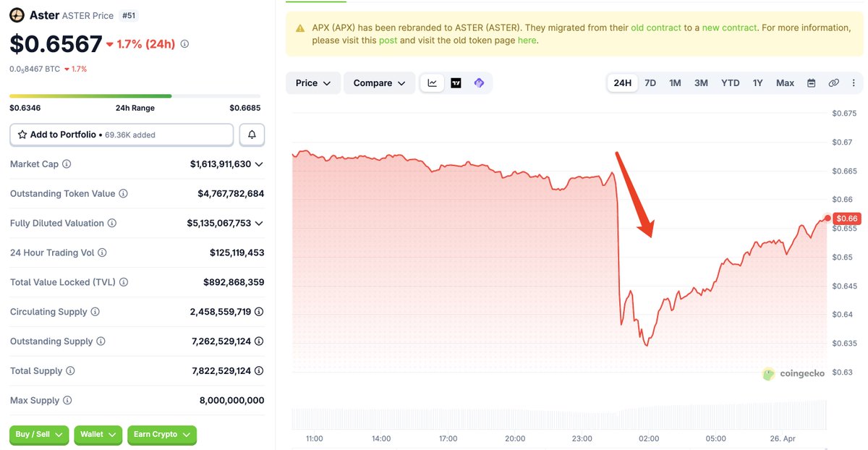Expand the Fully Diluted Valuation chevron
The width and height of the screenshot is (868, 450).
click(259, 223)
